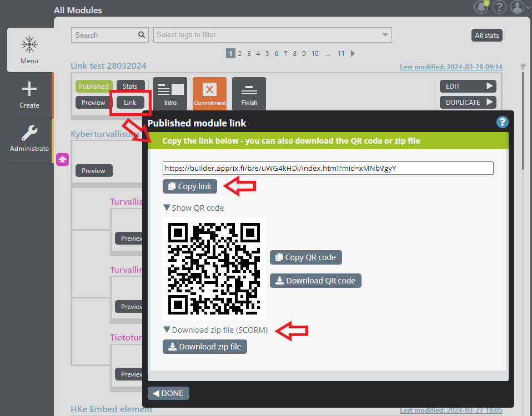Go to page 4

coord(258,53)
